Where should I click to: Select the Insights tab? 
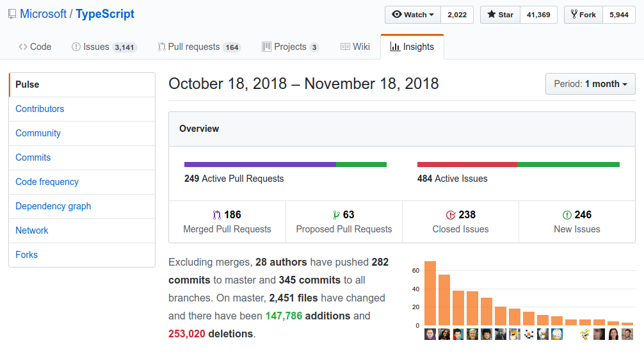click(412, 47)
